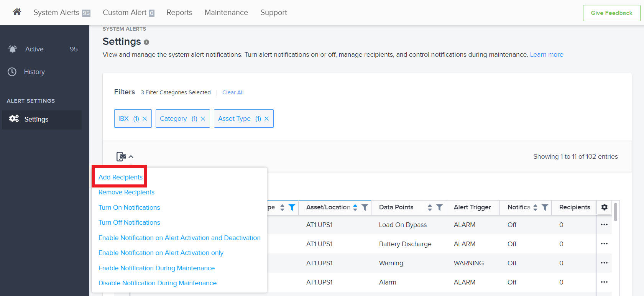
Task: Click the info icon beside Settings heading
Action: click(146, 42)
